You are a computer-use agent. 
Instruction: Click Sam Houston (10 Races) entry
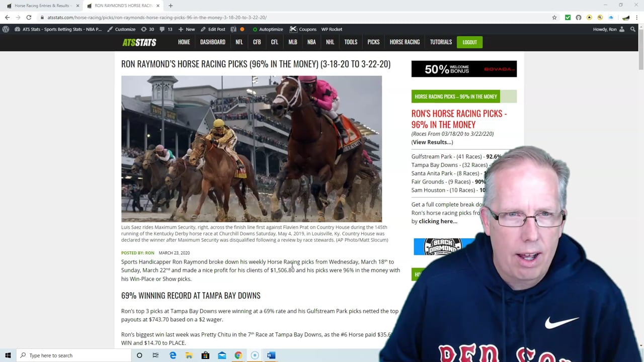[449, 190]
